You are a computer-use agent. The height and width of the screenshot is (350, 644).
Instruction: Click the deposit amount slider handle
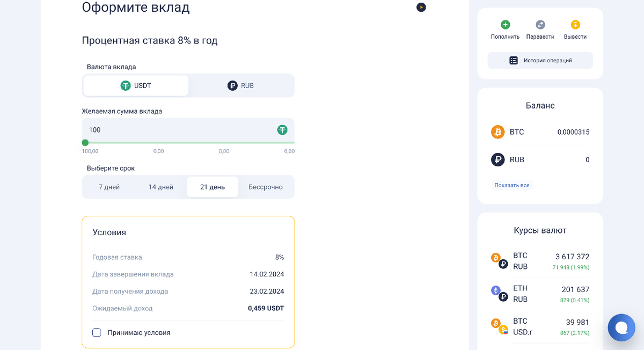tap(85, 143)
